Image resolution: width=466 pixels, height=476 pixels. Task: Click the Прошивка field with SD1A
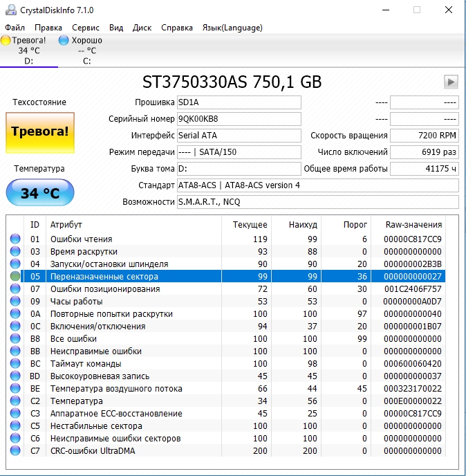239,102
